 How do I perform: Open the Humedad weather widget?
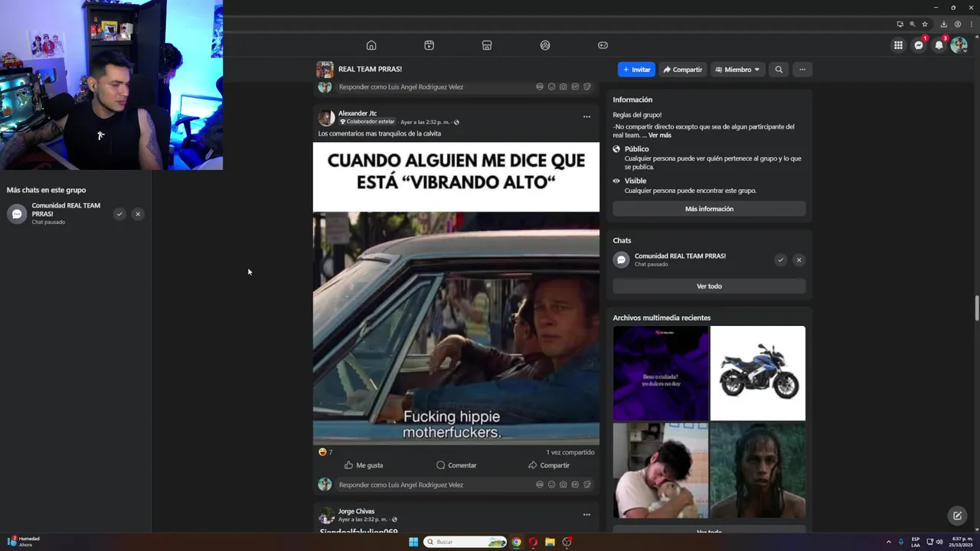point(23,542)
